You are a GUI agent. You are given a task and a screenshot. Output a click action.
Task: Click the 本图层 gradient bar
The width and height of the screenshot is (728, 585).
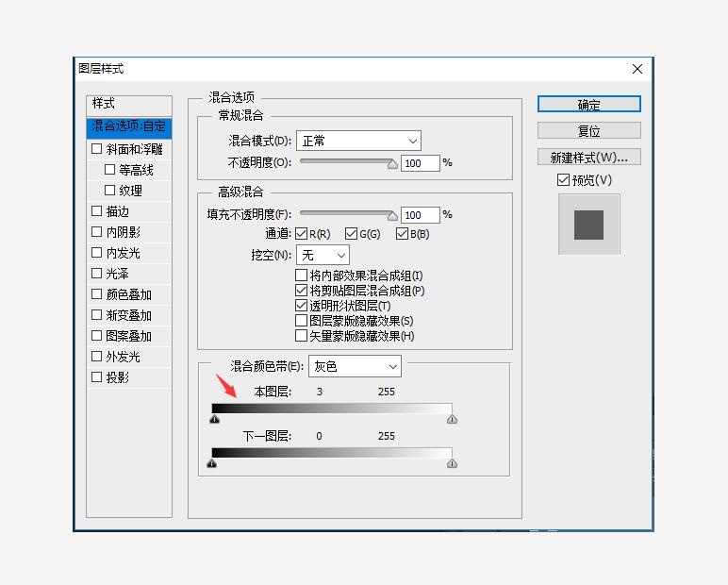(332, 409)
